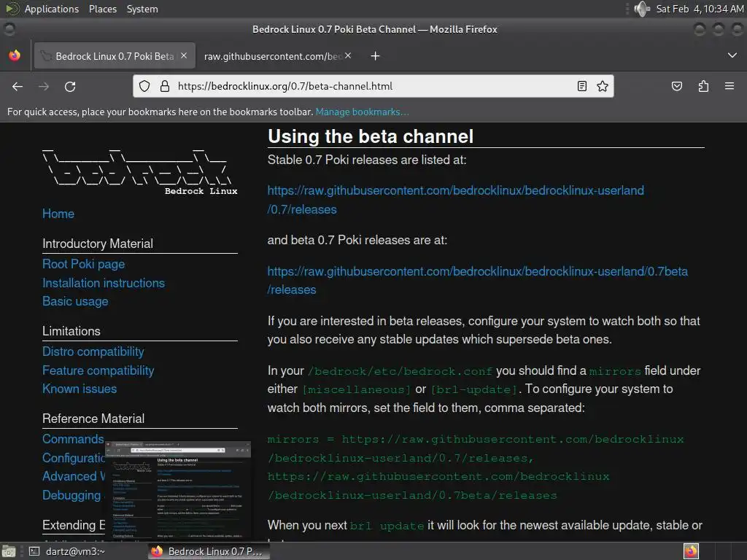This screenshot has height=560, width=747.
Task: Click the 'Using the beta channel' heading
Action: pyautogui.click(x=371, y=136)
